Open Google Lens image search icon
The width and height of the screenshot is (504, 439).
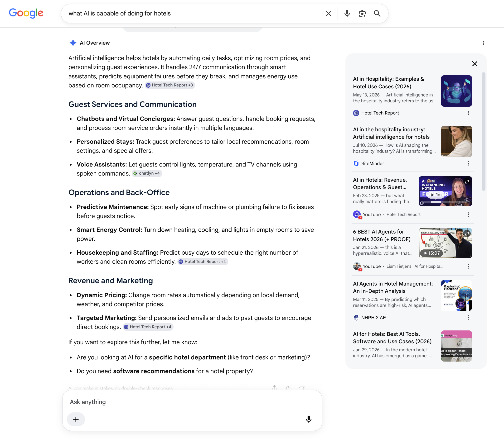click(x=362, y=14)
